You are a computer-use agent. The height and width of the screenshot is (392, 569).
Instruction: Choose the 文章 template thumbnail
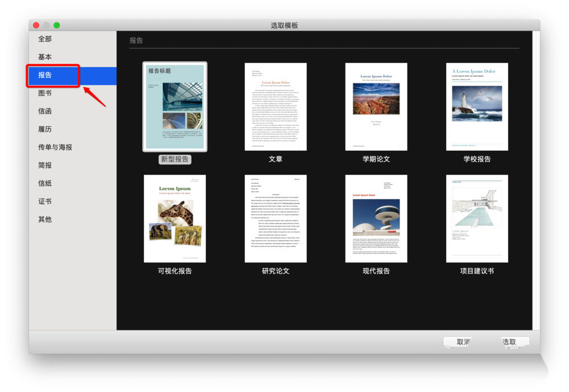coord(275,107)
